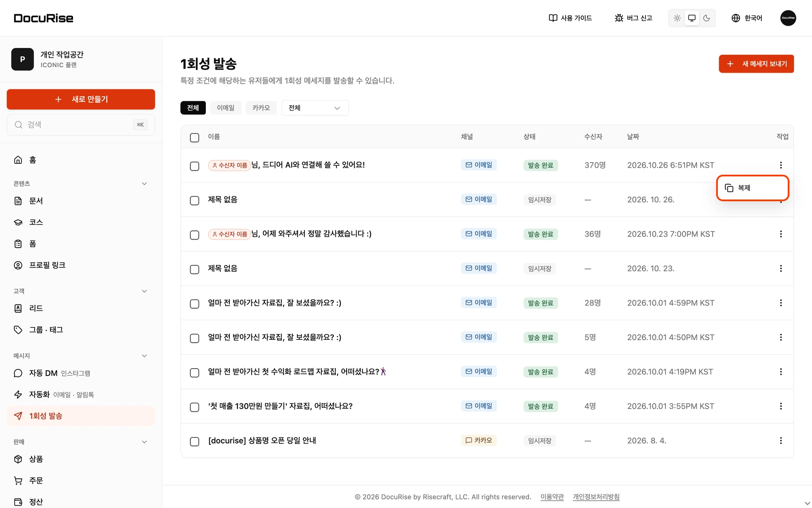Open 정산 from sidebar
The width and height of the screenshot is (812, 508).
[81, 502]
